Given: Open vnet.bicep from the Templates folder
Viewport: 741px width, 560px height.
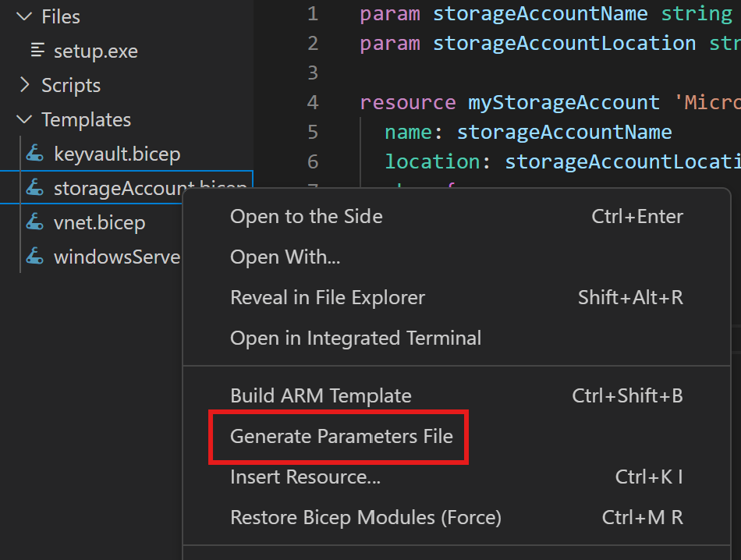Looking at the screenshot, I should pyautogui.click(x=99, y=223).
